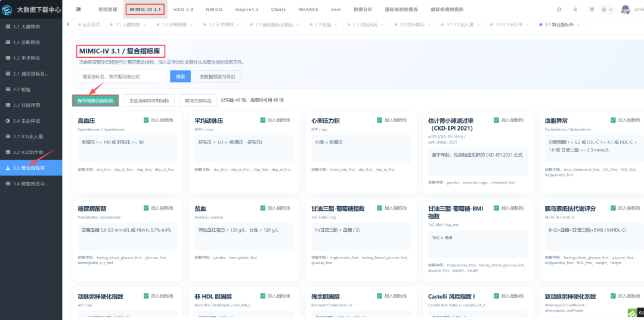This screenshot has width=644, height=320.
Task: Switch to the 后台首页 tab
Action: (x=89, y=25)
